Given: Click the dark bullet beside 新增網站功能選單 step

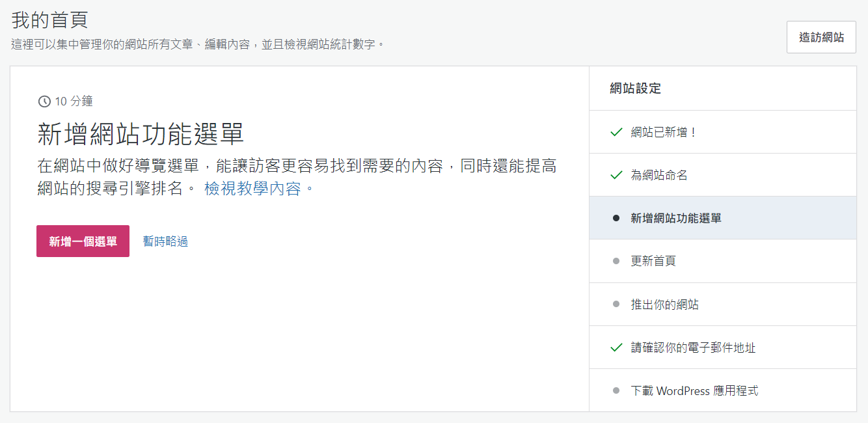Looking at the screenshot, I should click(x=616, y=218).
